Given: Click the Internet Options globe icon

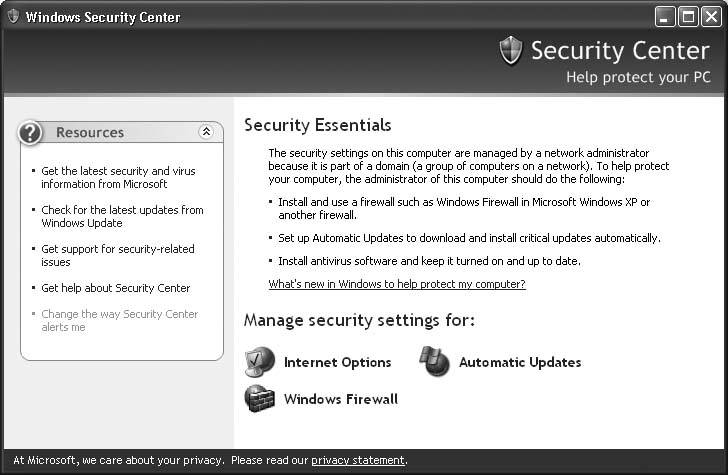Looking at the screenshot, I should [x=260, y=361].
